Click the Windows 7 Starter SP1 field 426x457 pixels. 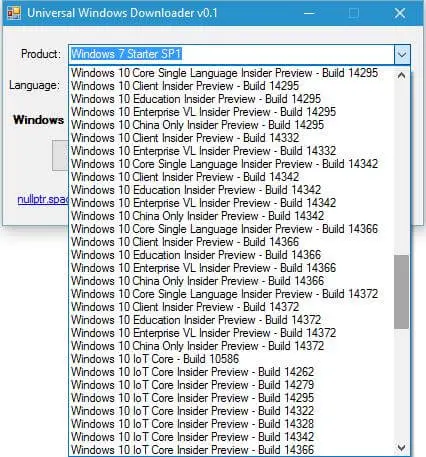[x=232, y=54]
